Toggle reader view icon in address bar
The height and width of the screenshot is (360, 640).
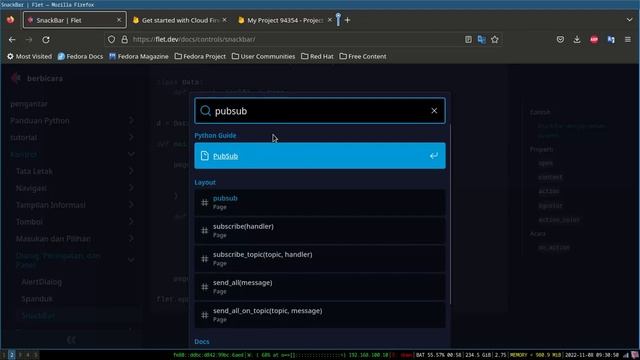468,40
